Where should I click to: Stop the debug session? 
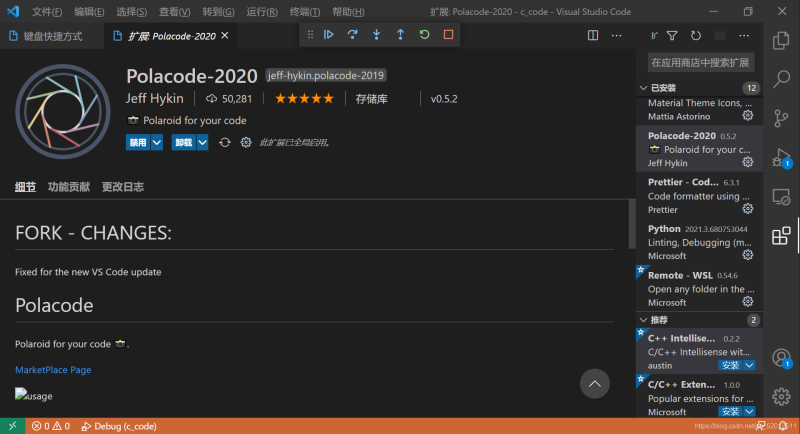point(448,35)
